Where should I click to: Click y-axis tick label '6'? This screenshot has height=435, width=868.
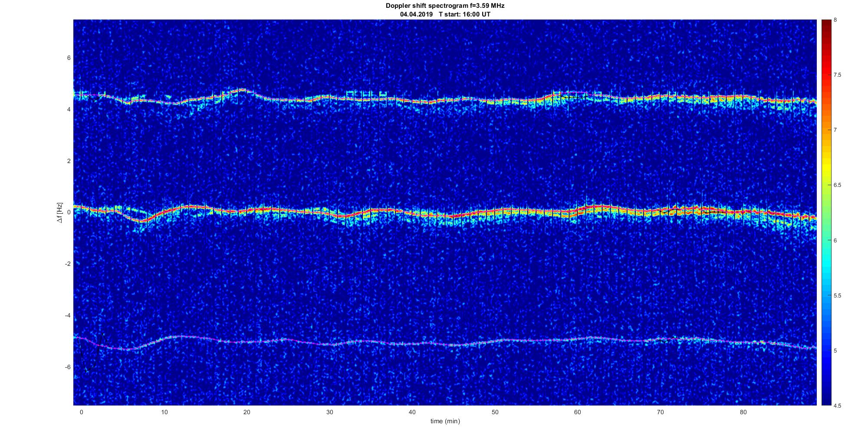[x=69, y=58]
